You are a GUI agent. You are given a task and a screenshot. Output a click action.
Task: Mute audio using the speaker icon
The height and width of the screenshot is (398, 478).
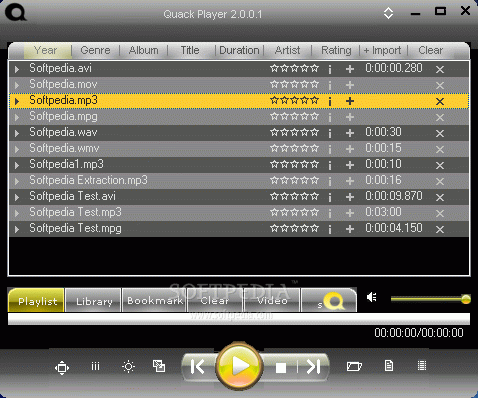pyautogui.click(x=372, y=297)
